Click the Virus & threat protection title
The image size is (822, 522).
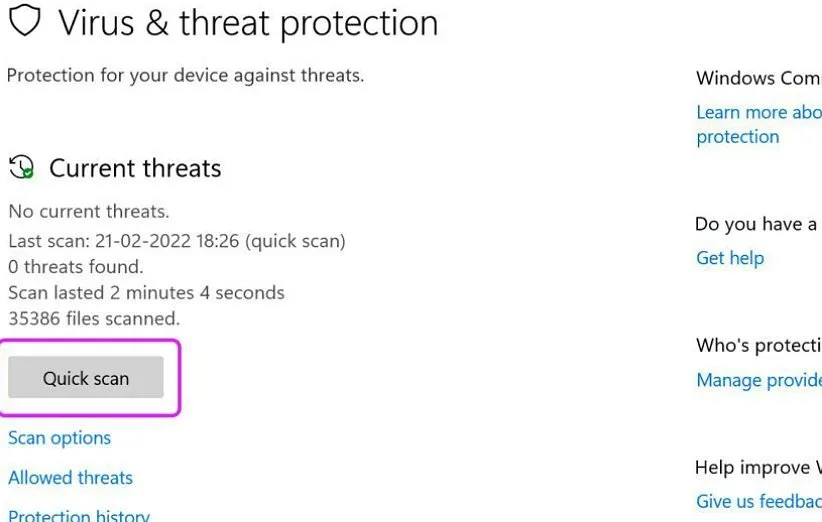pyautogui.click(x=248, y=22)
